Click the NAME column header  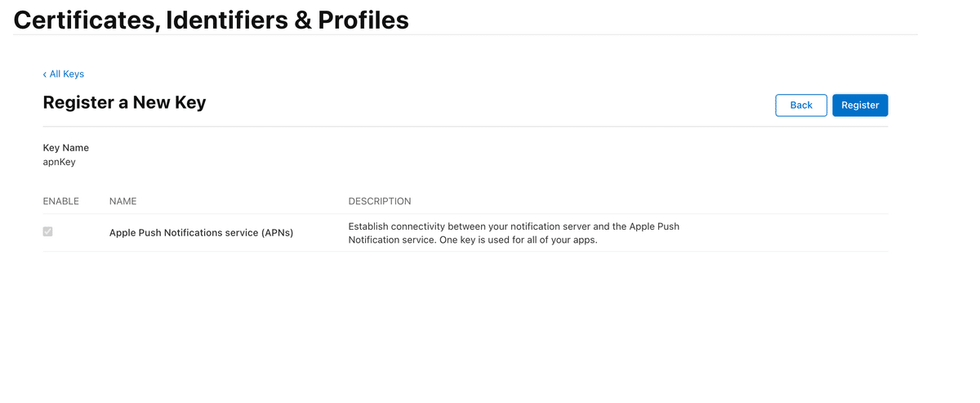point(122,201)
